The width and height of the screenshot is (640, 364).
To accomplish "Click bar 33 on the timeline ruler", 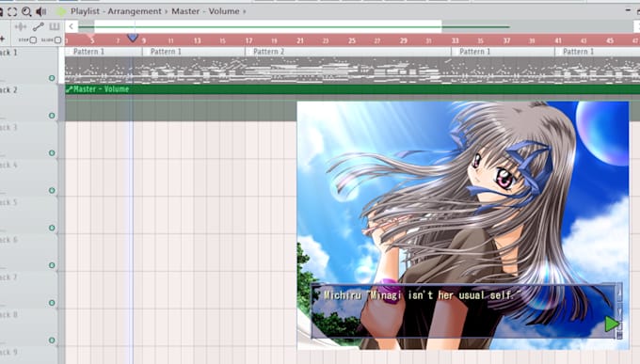I will [x=456, y=40].
